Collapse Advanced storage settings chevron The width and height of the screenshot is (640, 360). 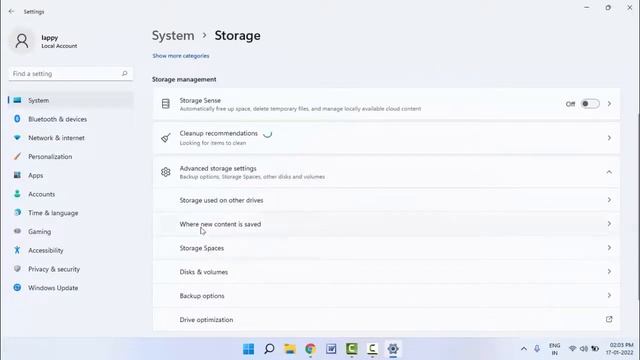pyautogui.click(x=609, y=172)
